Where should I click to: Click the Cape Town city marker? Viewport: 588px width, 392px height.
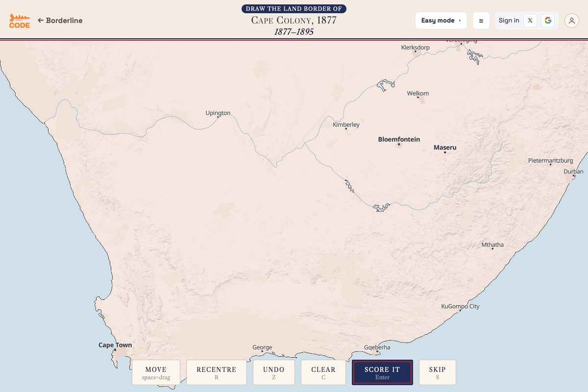pyautogui.click(x=115, y=350)
